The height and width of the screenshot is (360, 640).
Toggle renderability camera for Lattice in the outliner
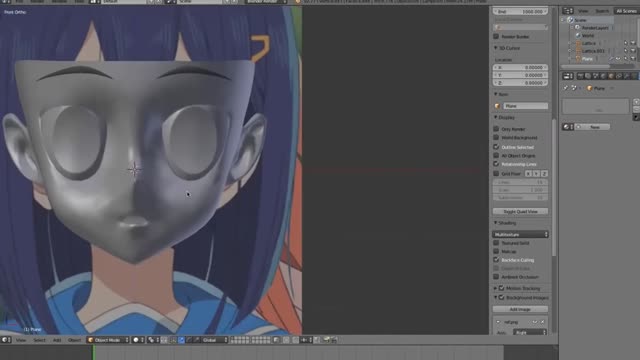tap(633, 43)
